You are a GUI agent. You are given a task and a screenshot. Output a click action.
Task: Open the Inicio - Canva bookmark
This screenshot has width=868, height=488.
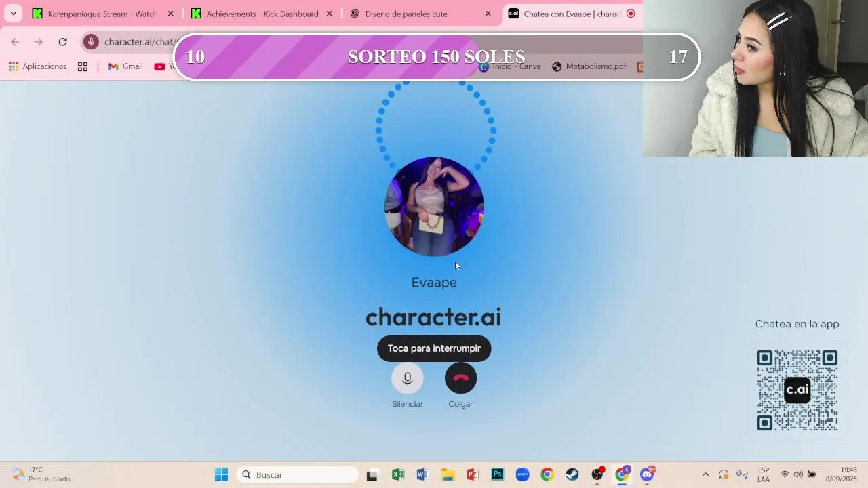[509, 66]
